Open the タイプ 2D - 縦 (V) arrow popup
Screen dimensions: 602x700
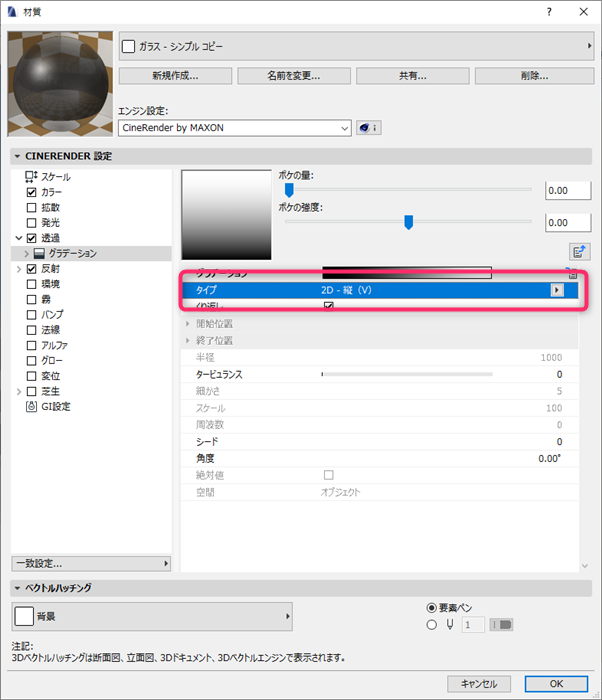click(556, 290)
